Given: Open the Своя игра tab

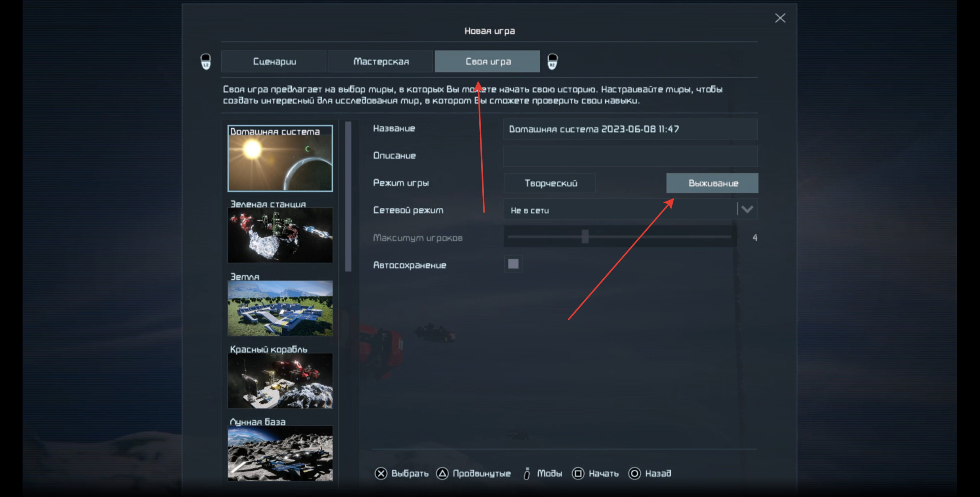Looking at the screenshot, I should point(487,62).
